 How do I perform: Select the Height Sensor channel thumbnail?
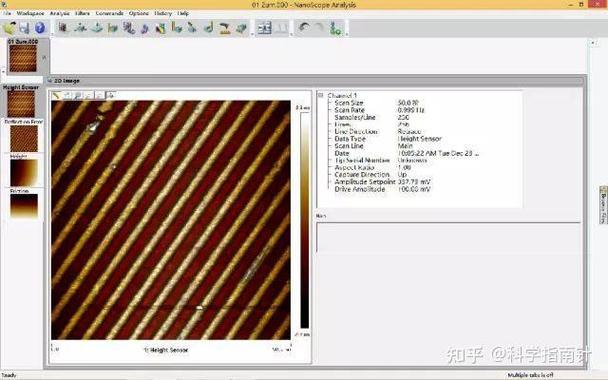click(21, 104)
